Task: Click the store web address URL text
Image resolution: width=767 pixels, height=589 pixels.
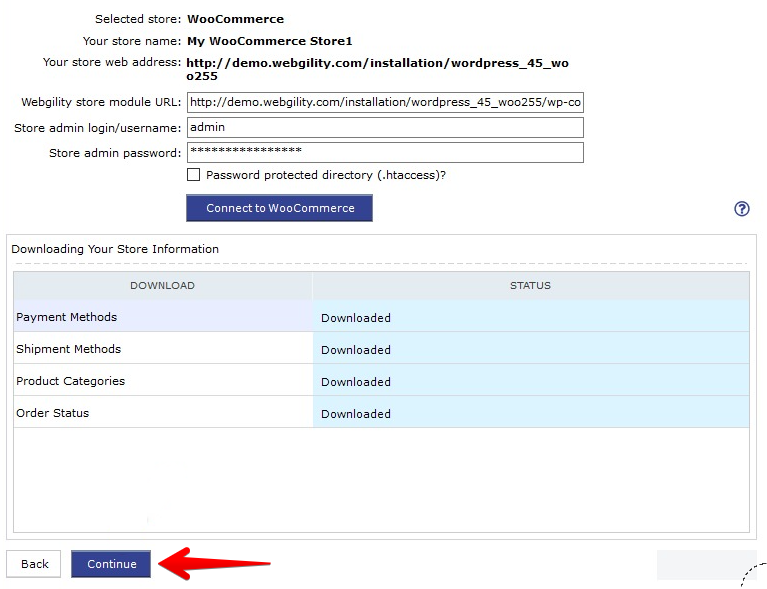Action: pos(377,69)
